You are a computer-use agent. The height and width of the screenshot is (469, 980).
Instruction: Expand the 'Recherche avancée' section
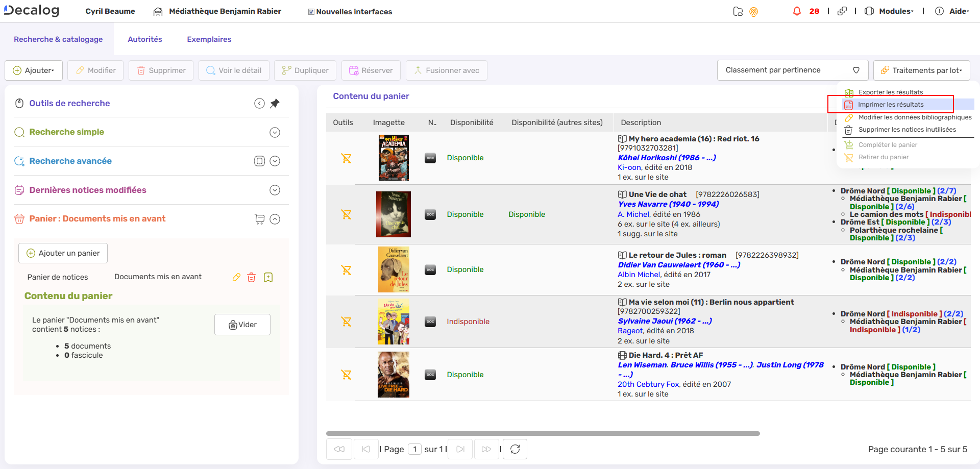(x=275, y=161)
